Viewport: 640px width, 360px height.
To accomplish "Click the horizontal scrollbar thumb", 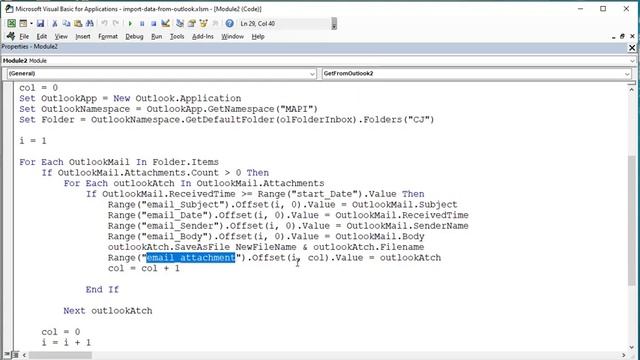I will 60,355.
